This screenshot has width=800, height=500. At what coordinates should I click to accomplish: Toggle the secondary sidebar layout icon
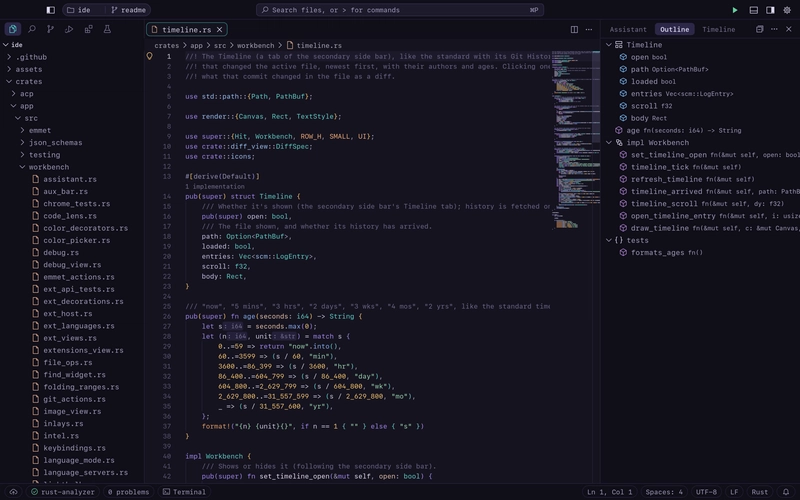770,10
